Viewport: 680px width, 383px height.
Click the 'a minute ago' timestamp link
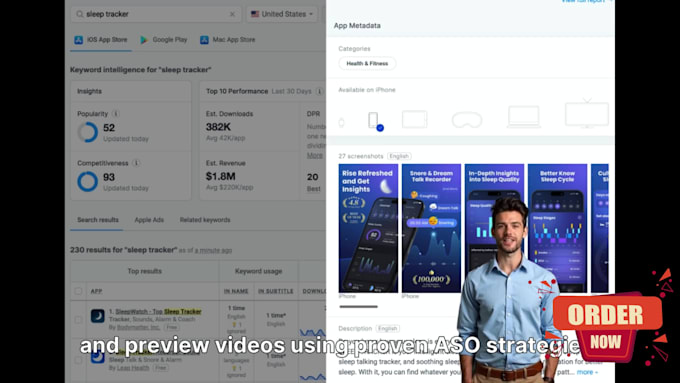point(213,250)
